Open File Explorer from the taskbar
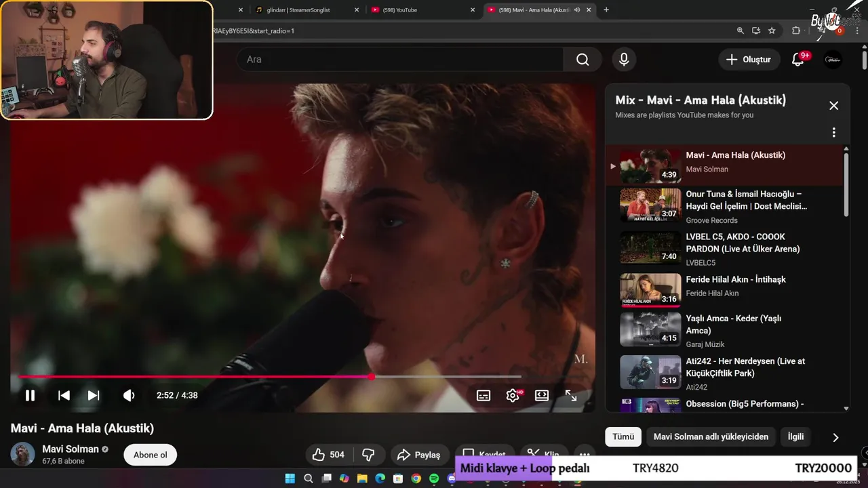 [x=362, y=479]
